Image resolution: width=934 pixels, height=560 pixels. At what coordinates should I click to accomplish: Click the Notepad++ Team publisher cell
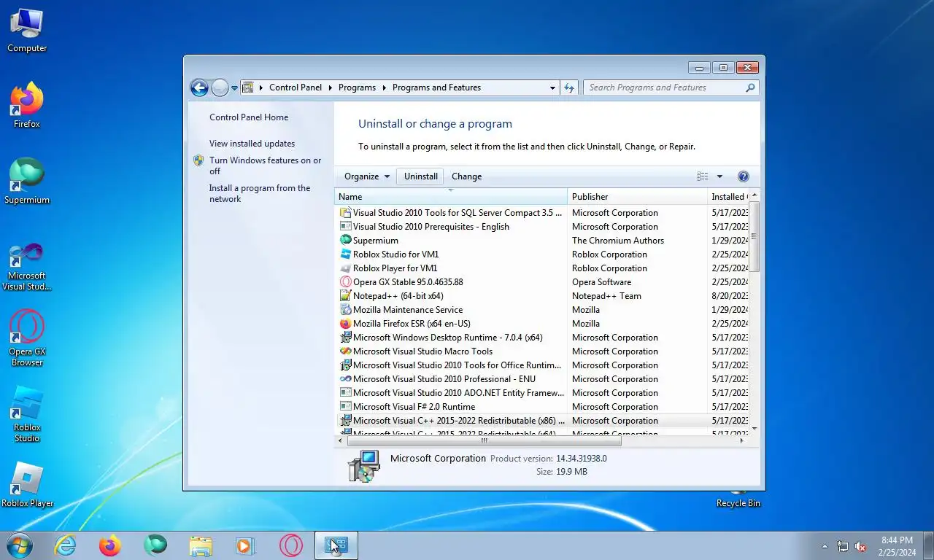click(x=606, y=296)
